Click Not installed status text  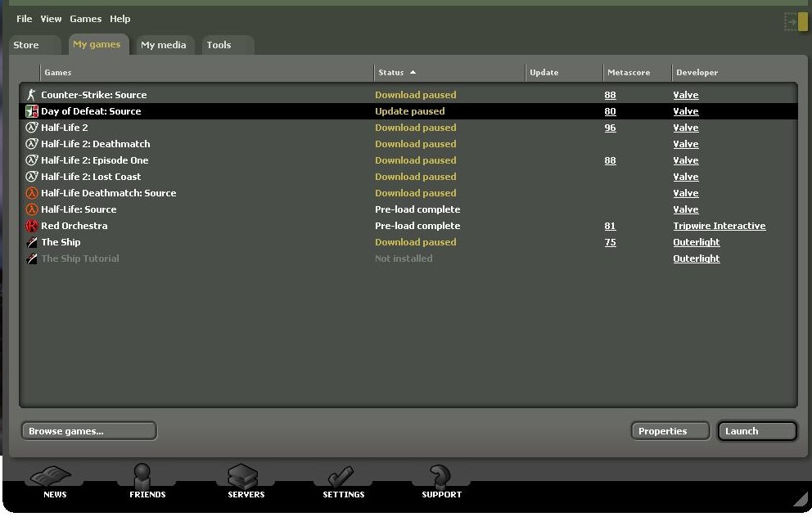tap(404, 258)
